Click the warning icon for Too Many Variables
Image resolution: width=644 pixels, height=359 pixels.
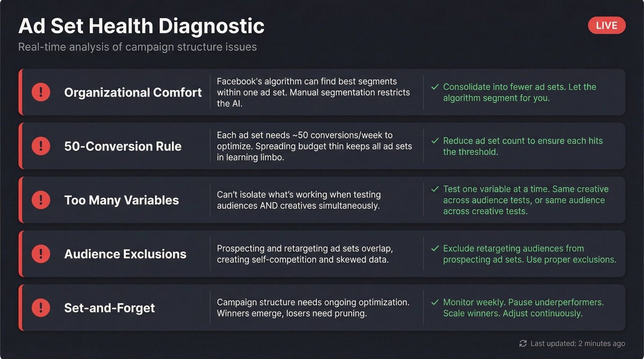tap(41, 200)
